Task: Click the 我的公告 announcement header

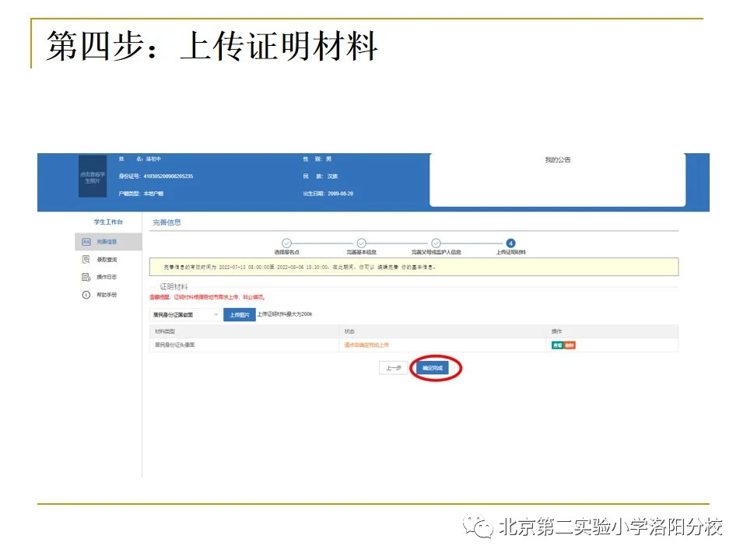Action: tap(559, 159)
